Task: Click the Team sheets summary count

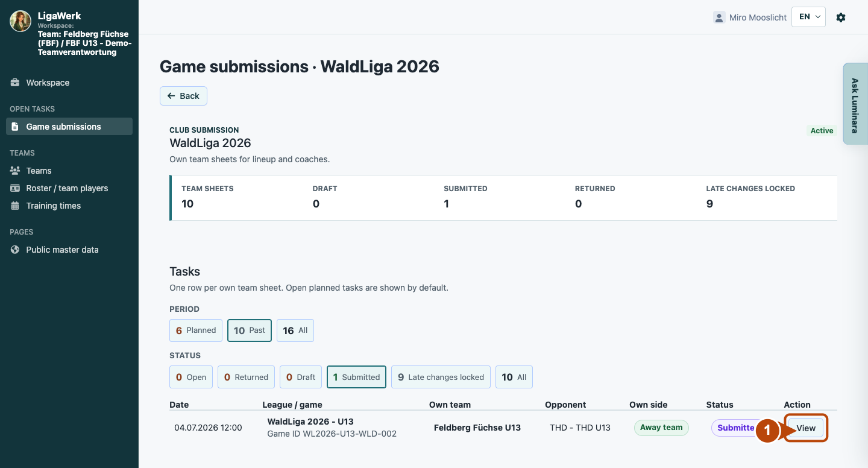Action: tap(187, 204)
